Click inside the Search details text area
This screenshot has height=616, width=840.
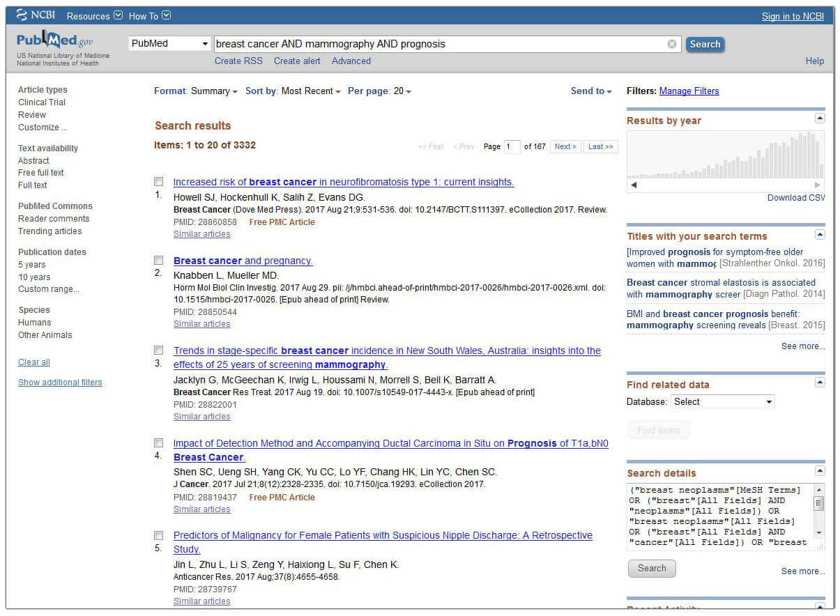coord(719,516)
